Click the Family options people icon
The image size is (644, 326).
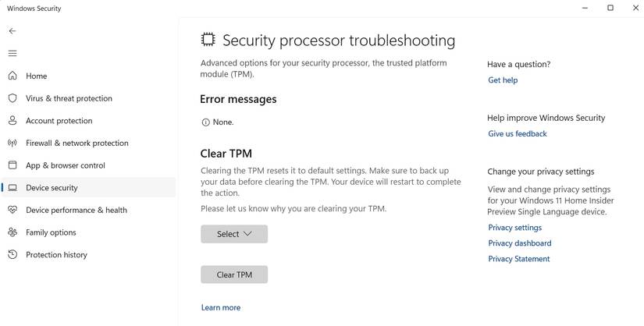click(x=12, y=232)
